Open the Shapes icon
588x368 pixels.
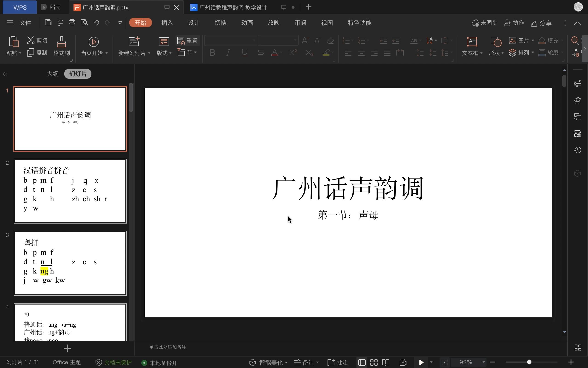pyautogui.click(x=496, y=42)
